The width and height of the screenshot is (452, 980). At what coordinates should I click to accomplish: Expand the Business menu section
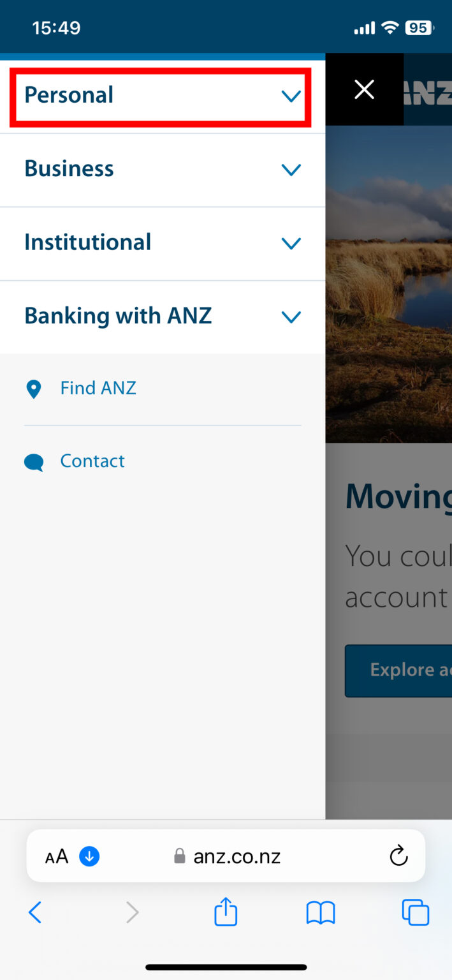(x=291, y=169)
